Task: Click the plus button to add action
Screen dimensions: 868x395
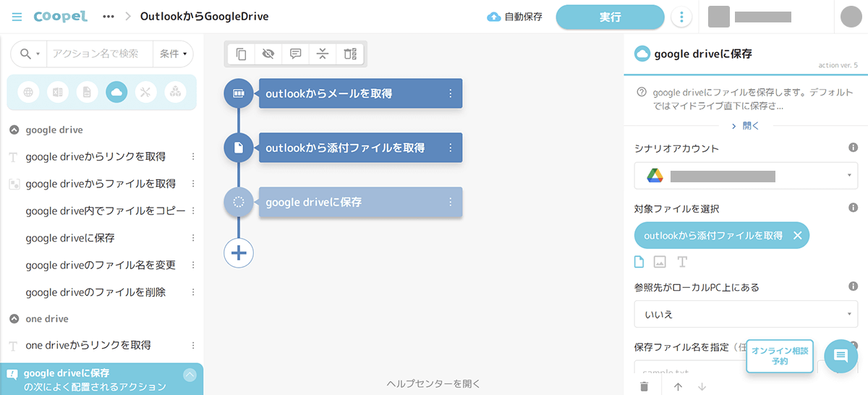Action: (x=239, y=252)
